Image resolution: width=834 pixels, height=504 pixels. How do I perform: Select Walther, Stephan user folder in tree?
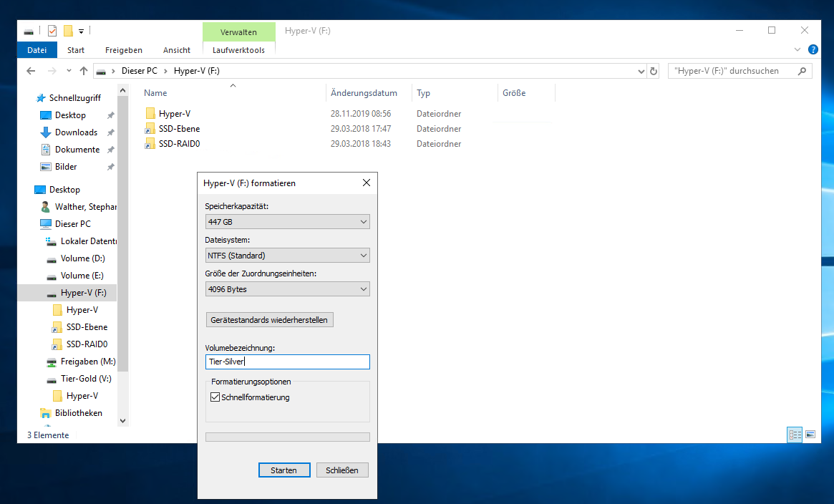86,207
